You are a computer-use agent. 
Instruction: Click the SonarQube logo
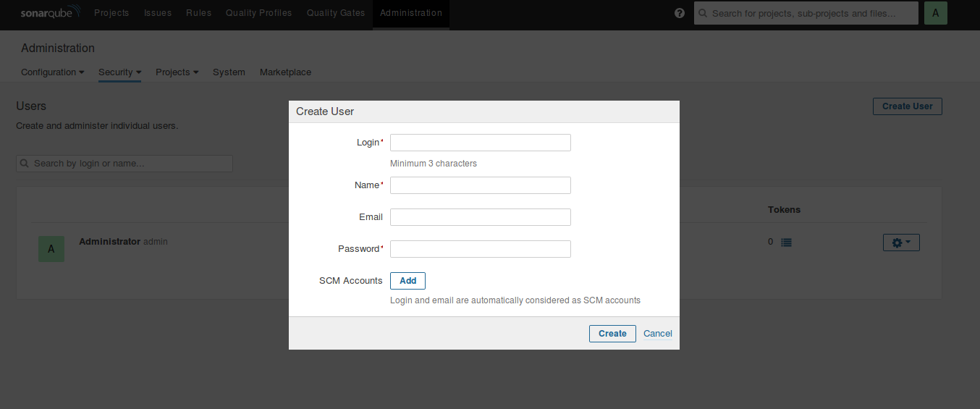click(50, 13)
